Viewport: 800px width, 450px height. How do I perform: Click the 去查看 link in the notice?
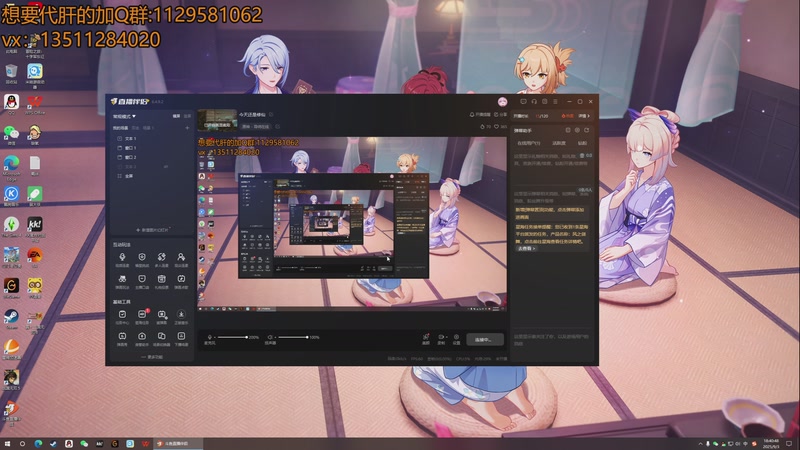click(526, 248)
